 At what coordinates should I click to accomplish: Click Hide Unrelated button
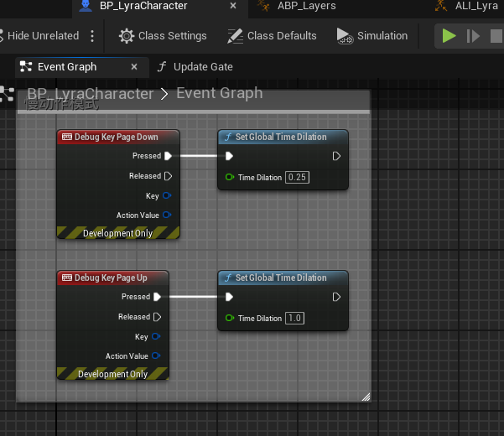(x=39, y=36)
